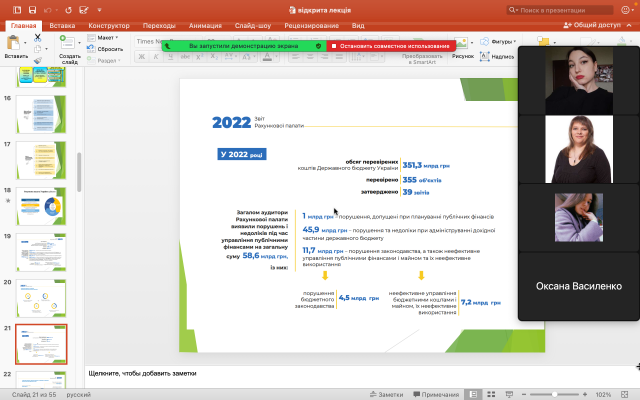
Task: Click the Redo circular arrow icon
Action: point(68,10)
